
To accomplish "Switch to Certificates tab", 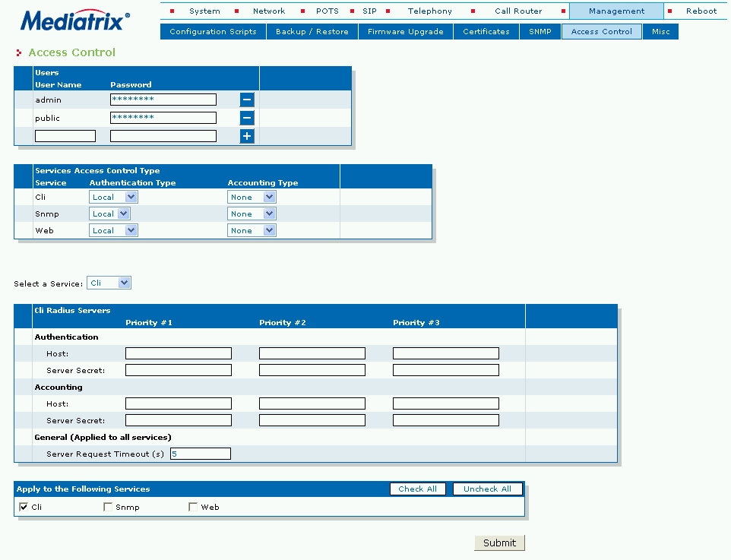I will click(486, 32).
